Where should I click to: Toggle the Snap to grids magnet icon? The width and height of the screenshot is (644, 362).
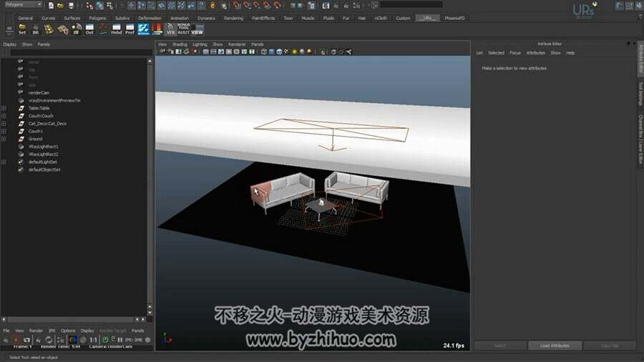237,5
